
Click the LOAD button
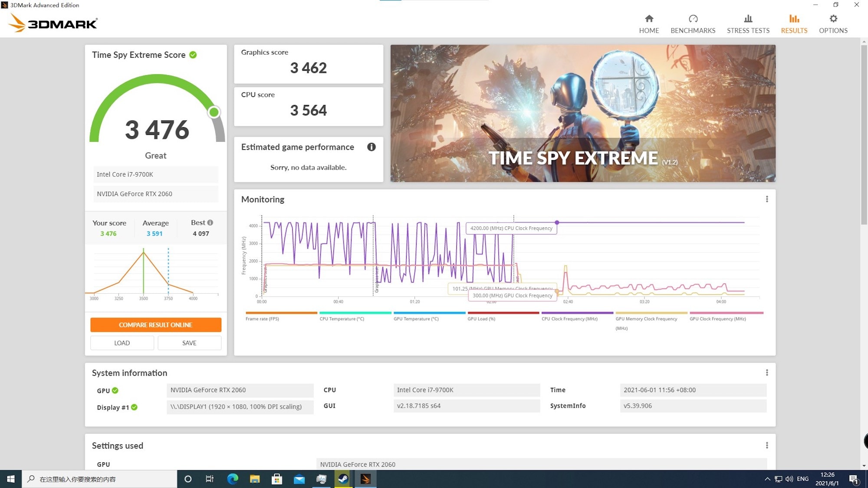pos(122,343)
